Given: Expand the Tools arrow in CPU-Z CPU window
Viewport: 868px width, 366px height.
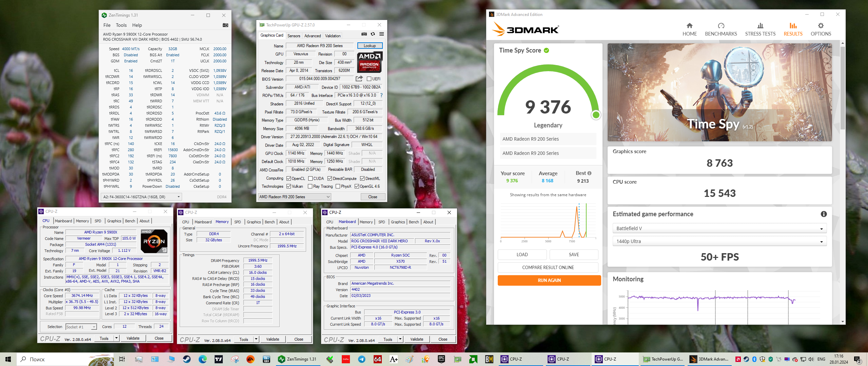Looking at the screenshot, I should [x=116, y=338].
